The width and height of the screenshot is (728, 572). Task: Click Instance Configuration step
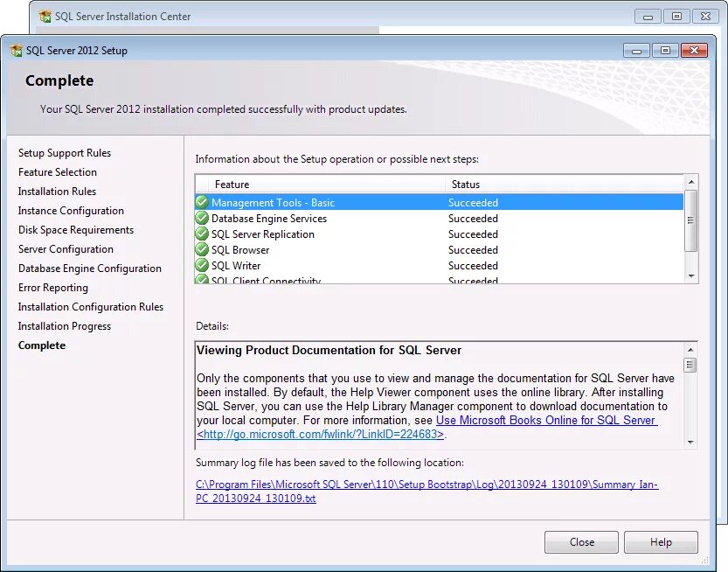[71, 211]
